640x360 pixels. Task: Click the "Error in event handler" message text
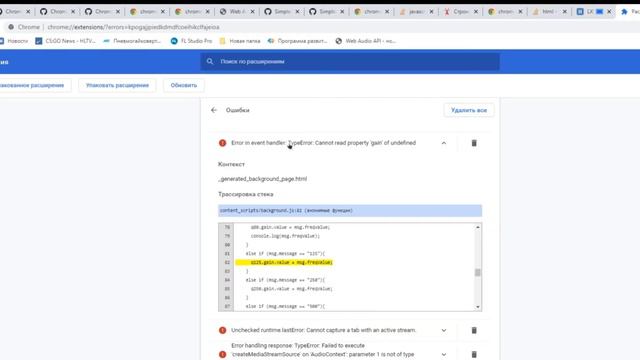click(x=323, y=143)
